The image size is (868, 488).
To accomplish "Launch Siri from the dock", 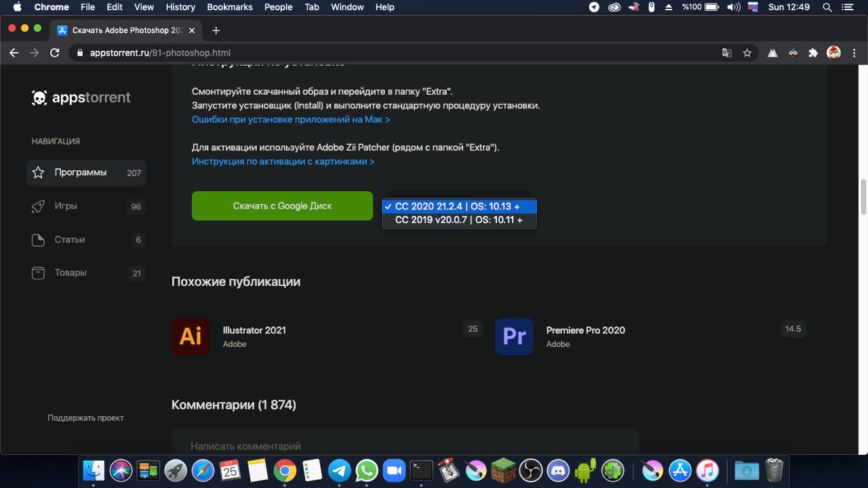I will [x=121, y=470].
